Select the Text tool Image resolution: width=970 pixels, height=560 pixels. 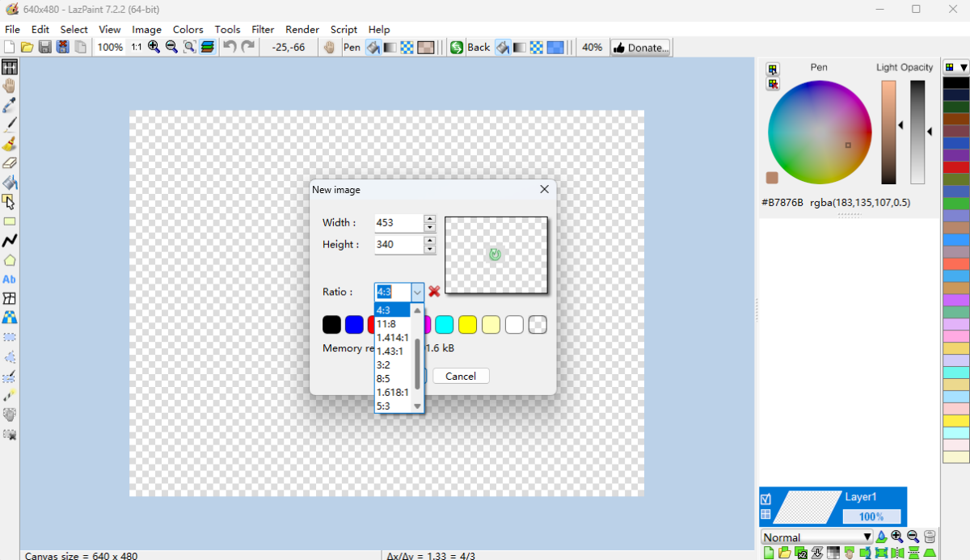click(9, 279)
